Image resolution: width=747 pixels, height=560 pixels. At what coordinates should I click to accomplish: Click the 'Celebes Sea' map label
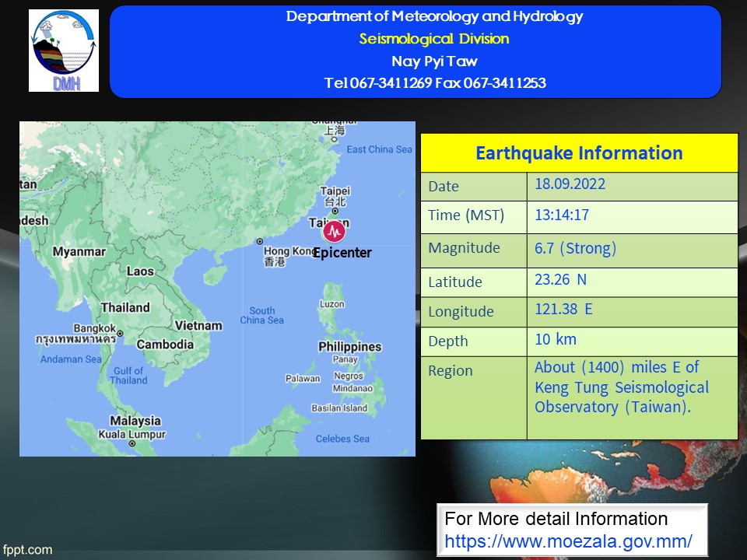(342, 439)
